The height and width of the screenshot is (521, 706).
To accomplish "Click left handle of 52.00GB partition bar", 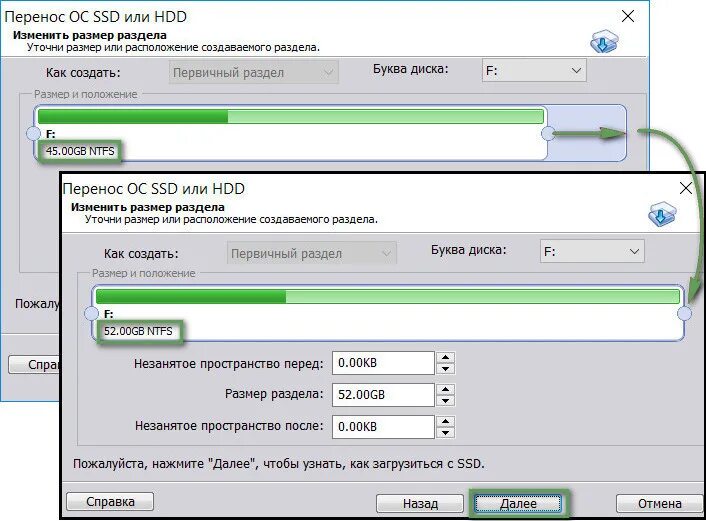I will pos(91,313).
